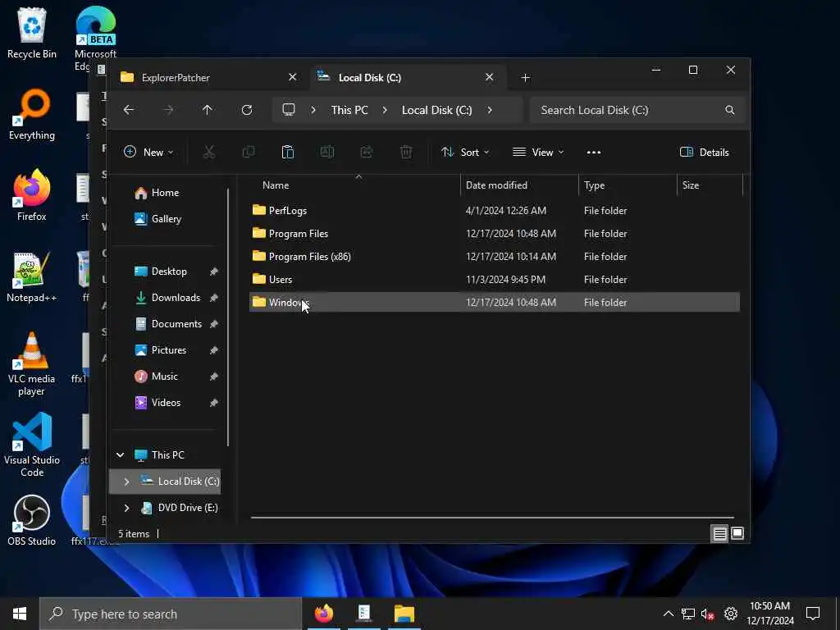Switch to large thumbnails view icon
This screenshot has height=630, width=840.
click(x=737, y=533)
